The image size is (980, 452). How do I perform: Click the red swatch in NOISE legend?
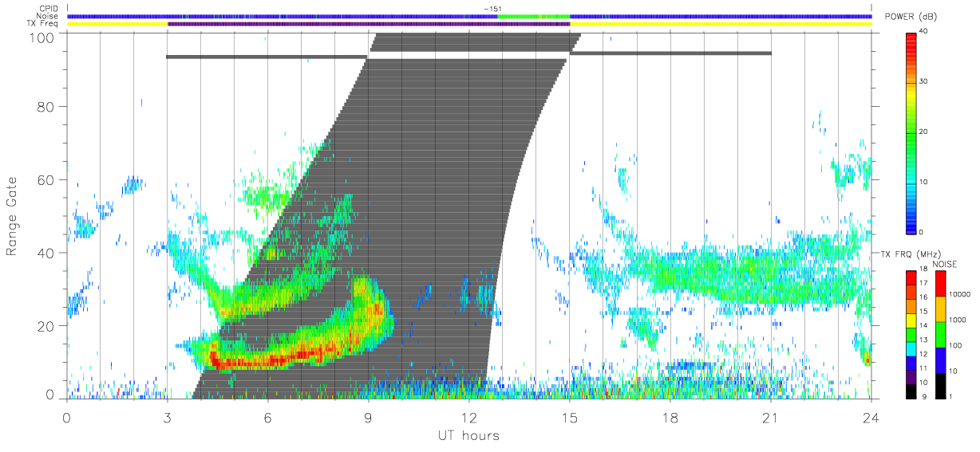[x=941, y=283]
